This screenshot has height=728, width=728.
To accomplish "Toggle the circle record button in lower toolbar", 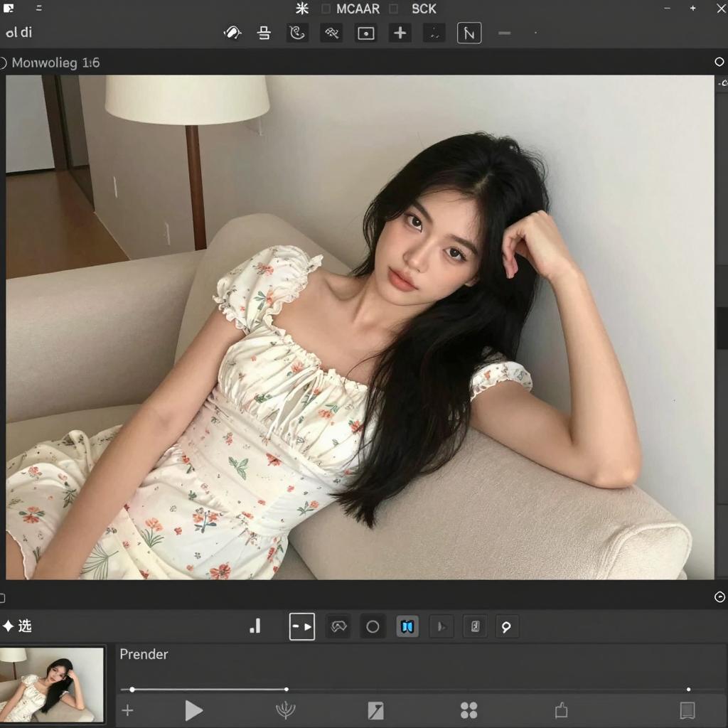I will [373, 626].
